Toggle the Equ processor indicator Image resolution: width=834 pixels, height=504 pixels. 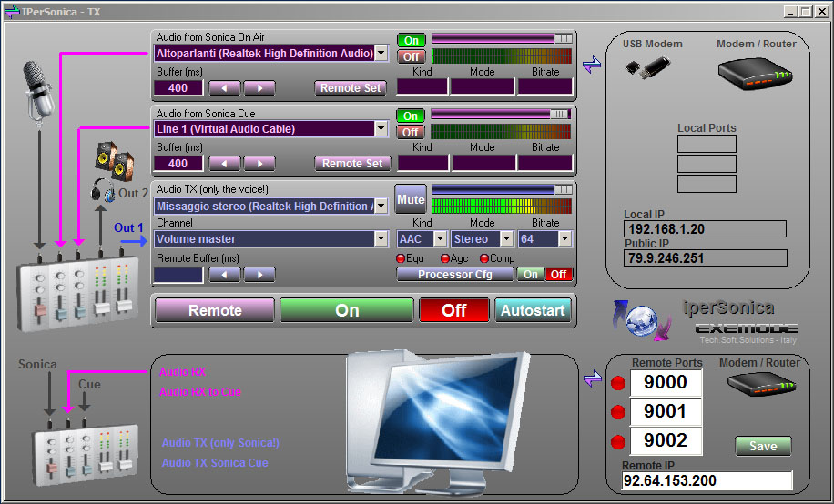[401, 258]
